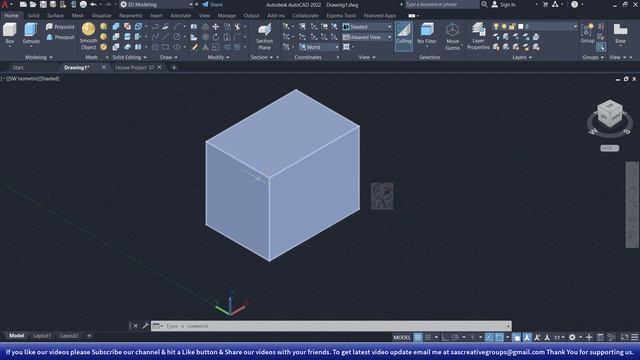This screenshot has height=360, width=640.
Task: Expand the Solid Editing panel
Action: pos(129,58)
